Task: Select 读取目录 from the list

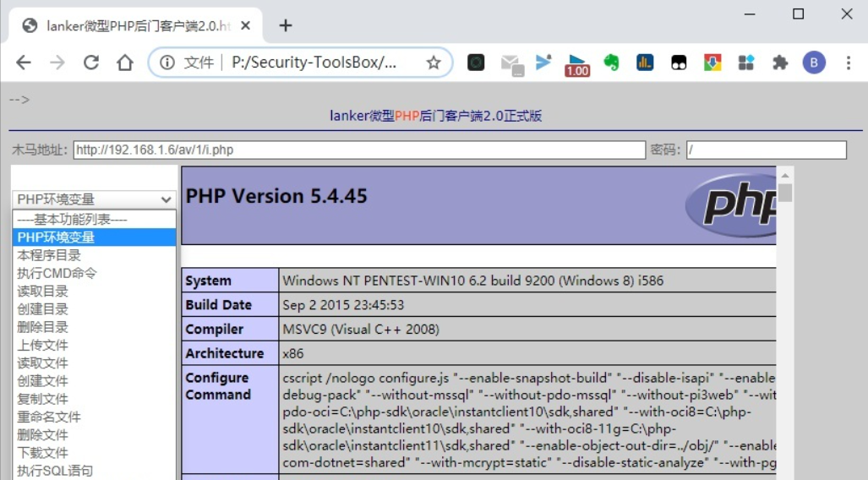Action: coord(94,292)
